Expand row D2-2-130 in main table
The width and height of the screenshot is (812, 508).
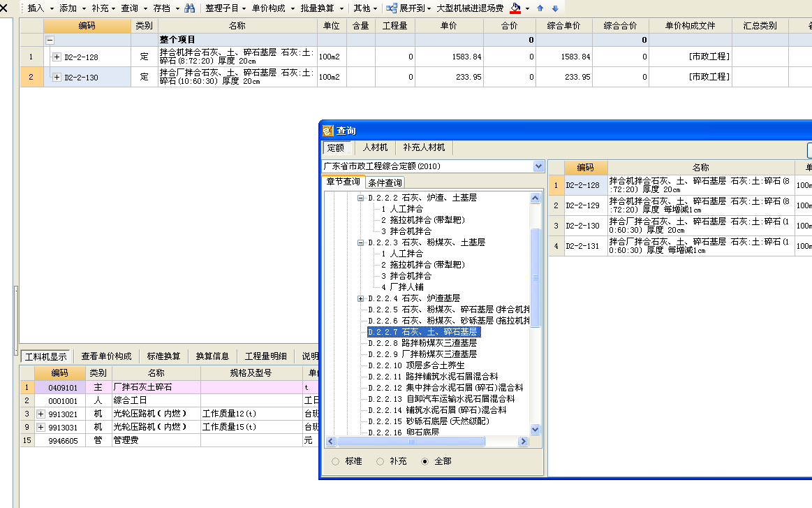(57, 78)
